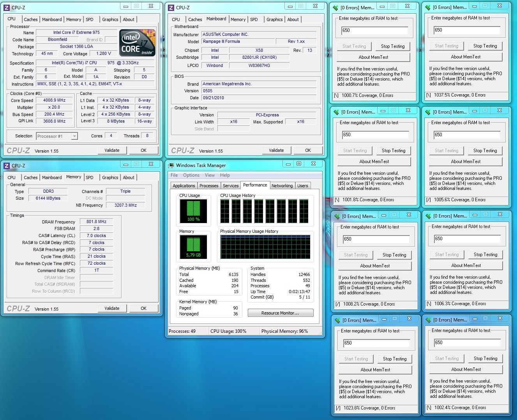The width and height of the screenshot is (517, 420).
Task: Click the Intel Core i7 inside logo
Action: click(x=137, y=43)
